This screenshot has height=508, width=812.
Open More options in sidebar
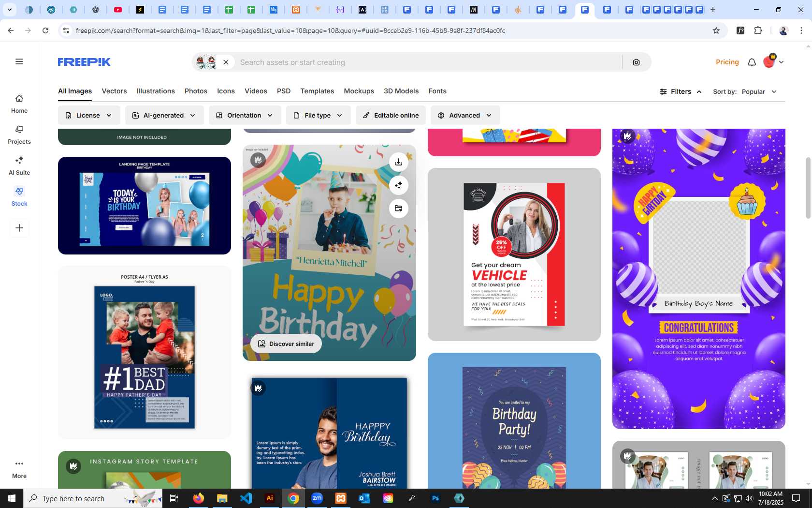coord(19,469)
